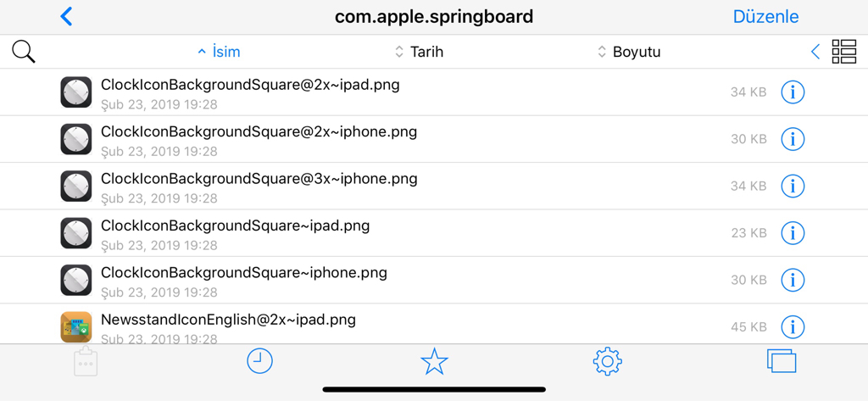Tap the Düzenle button

click(765, 17)
